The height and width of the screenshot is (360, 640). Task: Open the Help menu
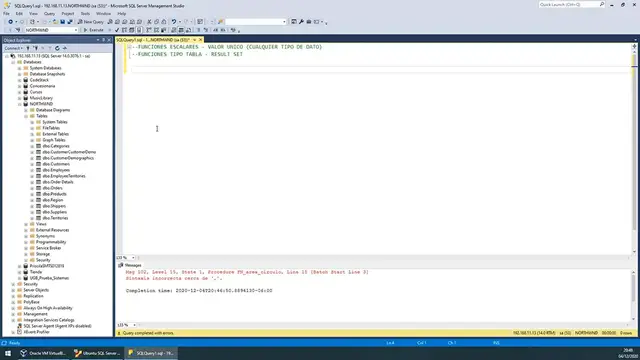tap(122, 13)
